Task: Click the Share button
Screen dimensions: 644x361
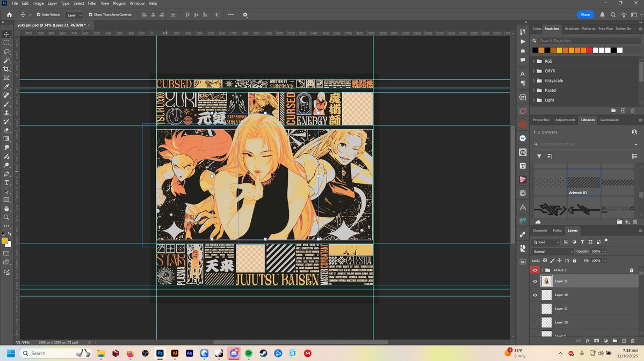Action: 585,15
